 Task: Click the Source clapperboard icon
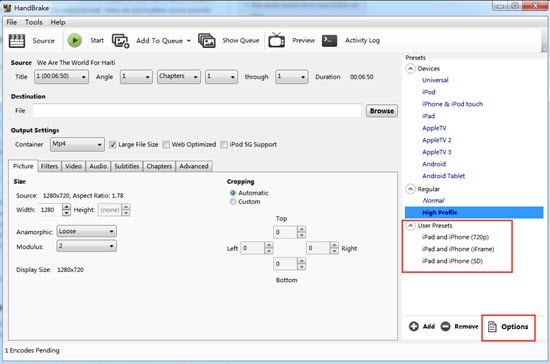pyautogui.click(x=16, y=41)
